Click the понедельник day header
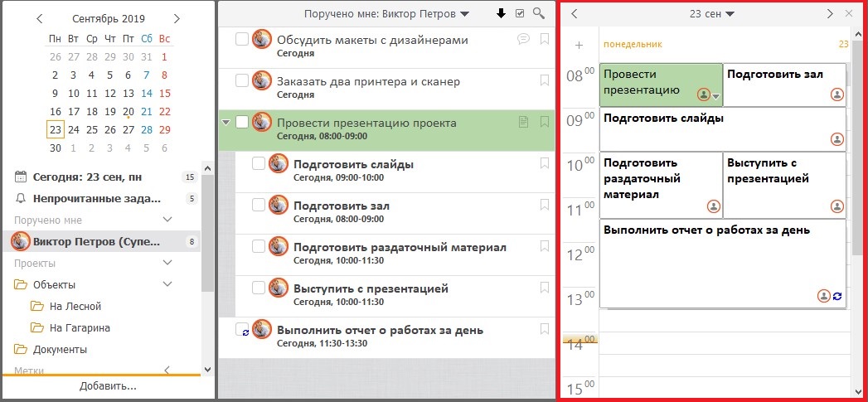 633,44
